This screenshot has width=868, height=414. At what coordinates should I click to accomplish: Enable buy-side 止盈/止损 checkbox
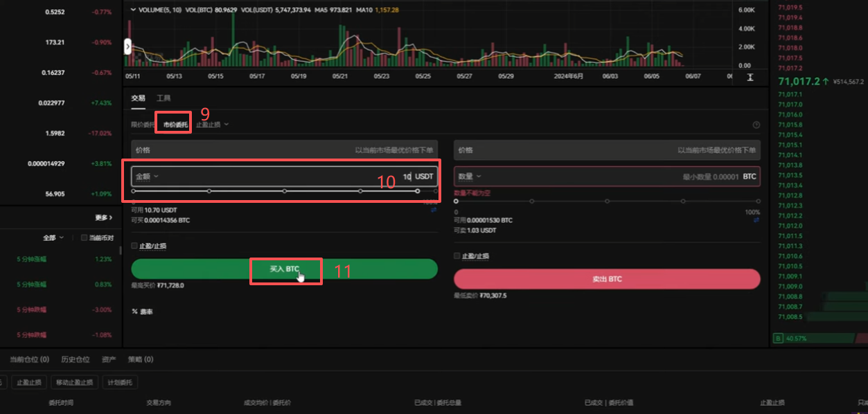[x=134, y=246]
